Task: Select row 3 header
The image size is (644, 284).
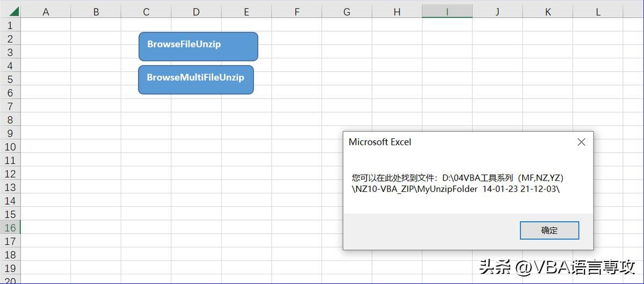Action: [10, 52]
